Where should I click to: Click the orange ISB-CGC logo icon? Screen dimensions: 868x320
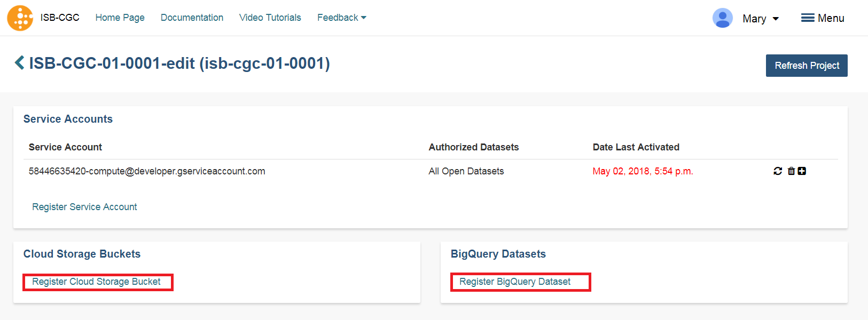click(x=20, y=18)
